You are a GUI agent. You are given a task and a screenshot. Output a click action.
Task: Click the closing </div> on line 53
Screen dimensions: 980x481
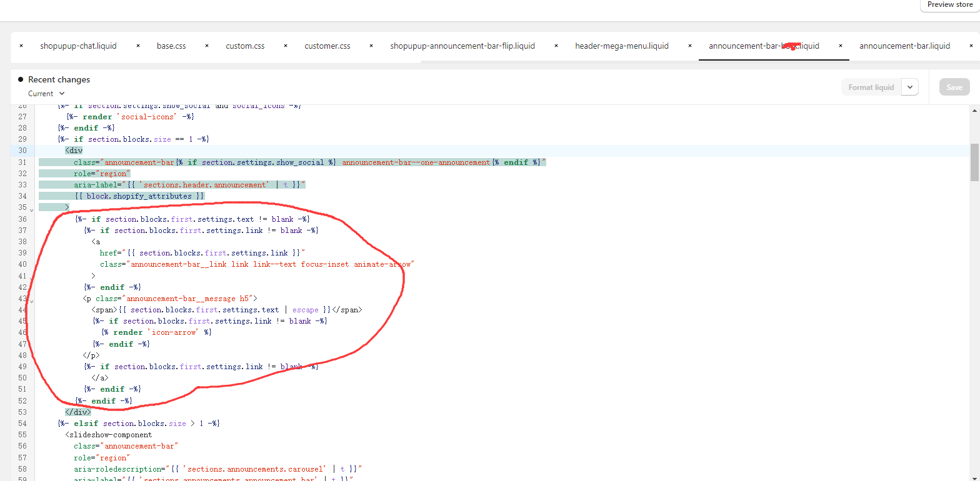pyautogui.click(x=78, y=412)
